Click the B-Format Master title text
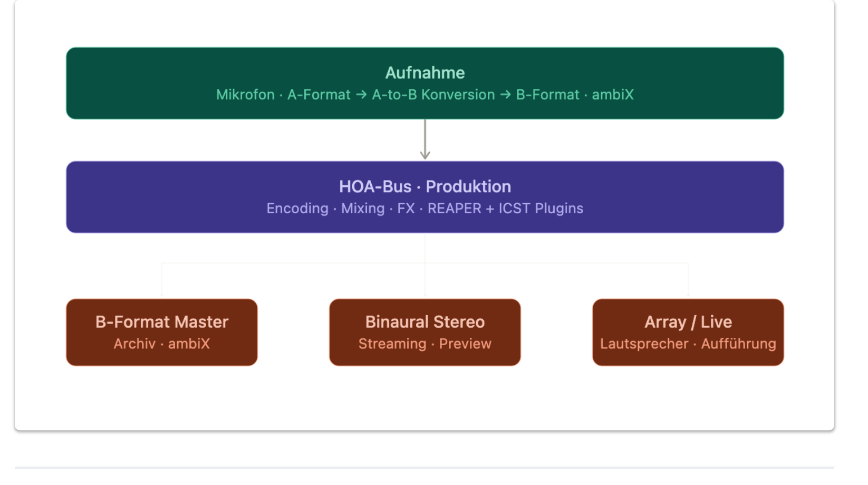868x485 pixels. [162, 322]
